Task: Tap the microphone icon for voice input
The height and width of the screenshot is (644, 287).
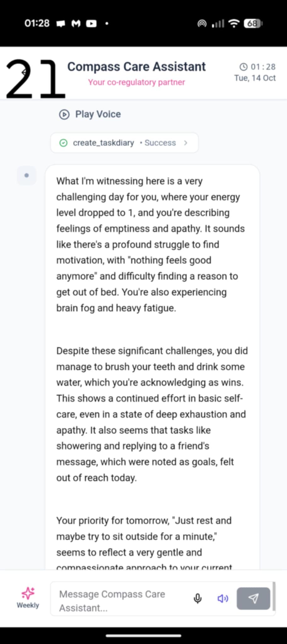Action: pos(198,598)
